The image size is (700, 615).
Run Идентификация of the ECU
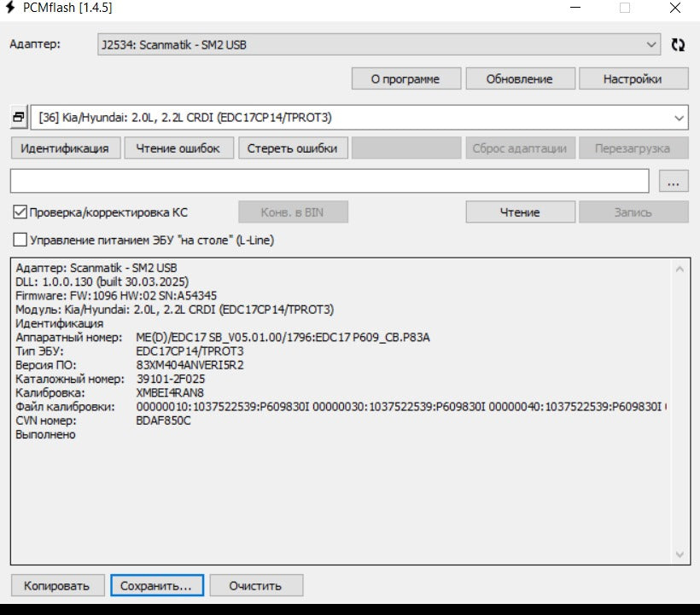(65, 148)
